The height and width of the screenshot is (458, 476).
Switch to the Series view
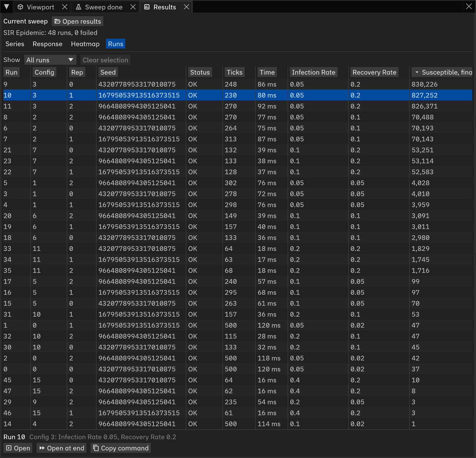15,44
